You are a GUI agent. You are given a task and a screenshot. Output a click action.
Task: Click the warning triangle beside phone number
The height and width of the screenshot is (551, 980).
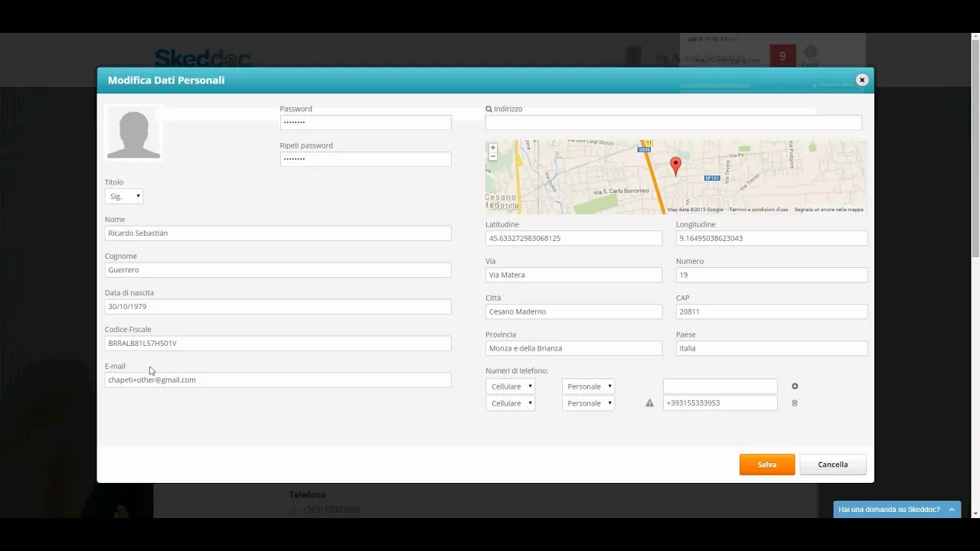click(x=649, y=403)
